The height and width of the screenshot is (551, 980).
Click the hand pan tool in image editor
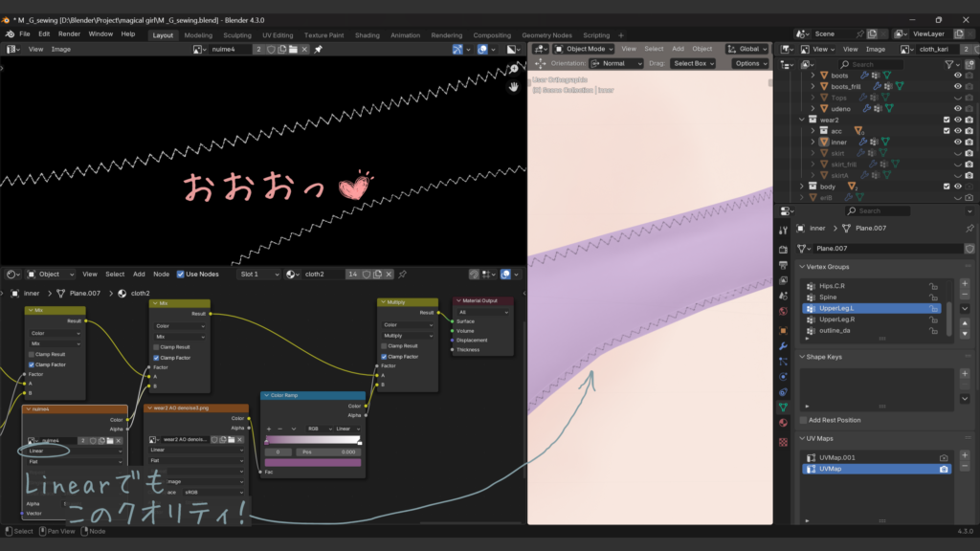[x=513, y=86]
